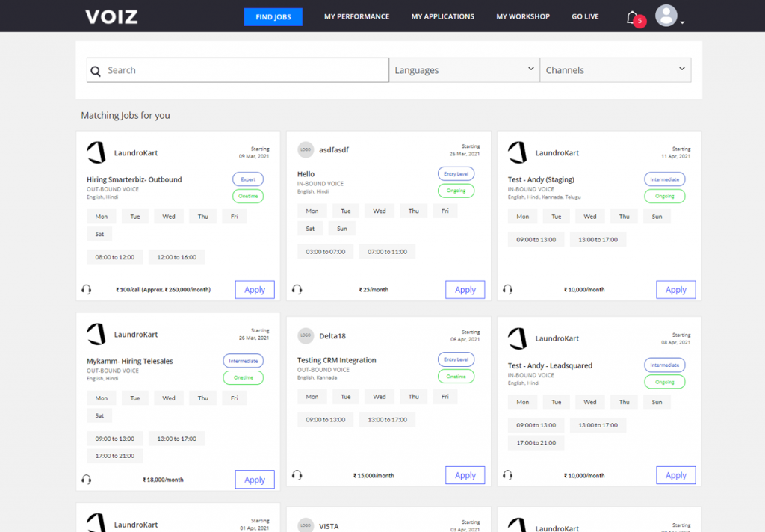The height and width of the screenshot is (532, 765).
Task: Apply to the Mykamm- Hiring Telesales job
Action: tap(255, 479)
